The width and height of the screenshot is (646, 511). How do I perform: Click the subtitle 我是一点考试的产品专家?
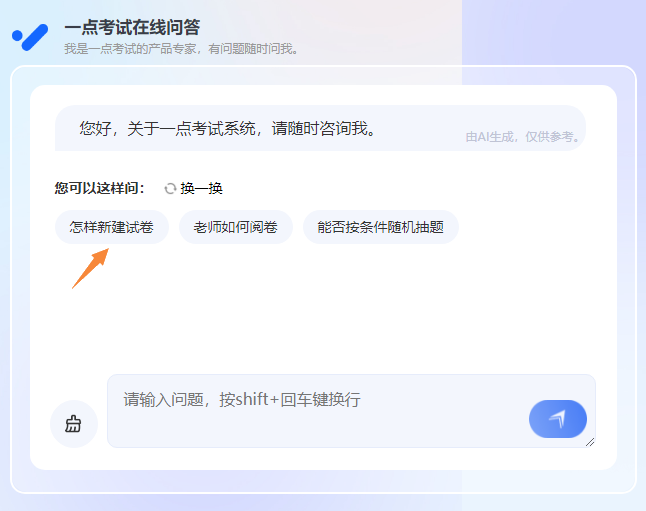pyautogui.click(x=180, y=49)
